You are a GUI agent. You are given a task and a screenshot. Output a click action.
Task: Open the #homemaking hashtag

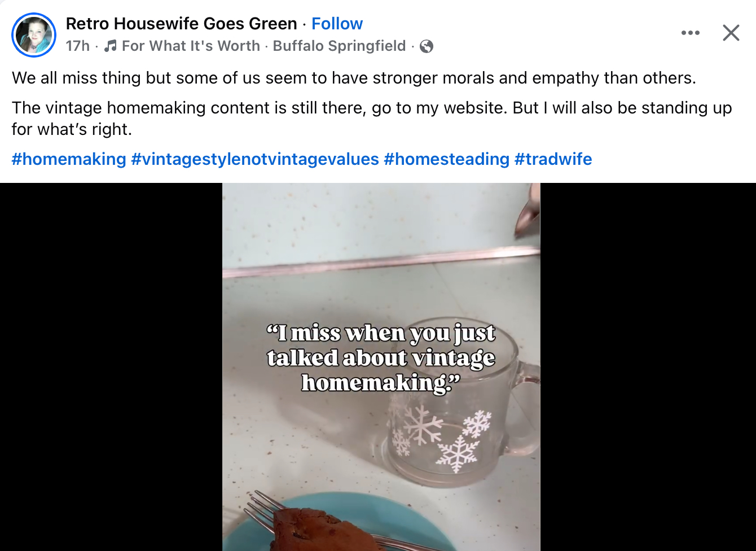(69, 159)
